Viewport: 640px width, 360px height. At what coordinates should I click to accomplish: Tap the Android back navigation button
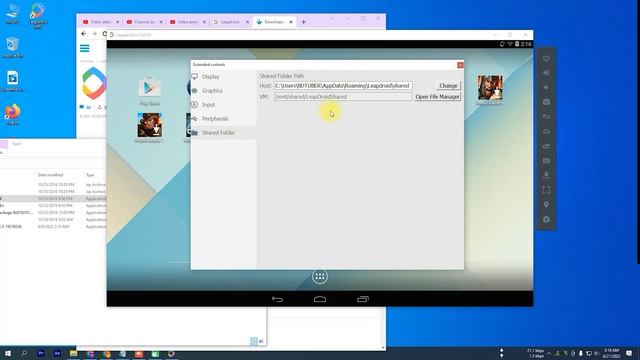(x=277, y=299)
